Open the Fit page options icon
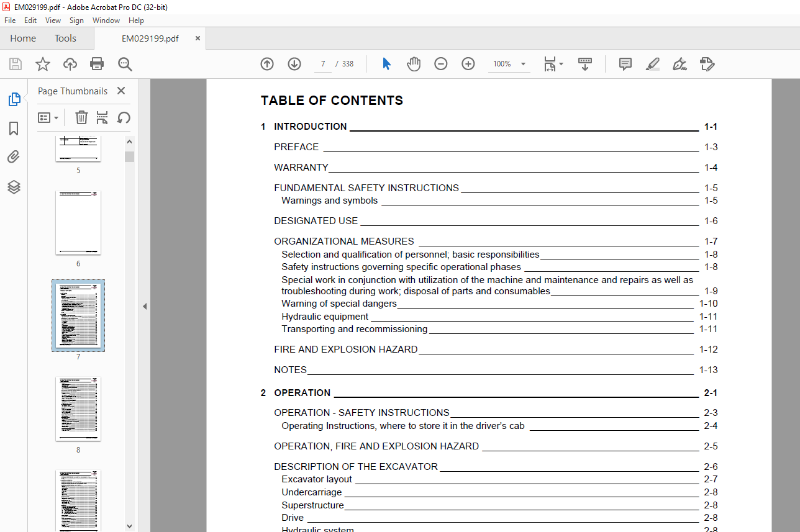Image resolution: width=800 pixels, height=532 pixels. (x=553, y=64)
